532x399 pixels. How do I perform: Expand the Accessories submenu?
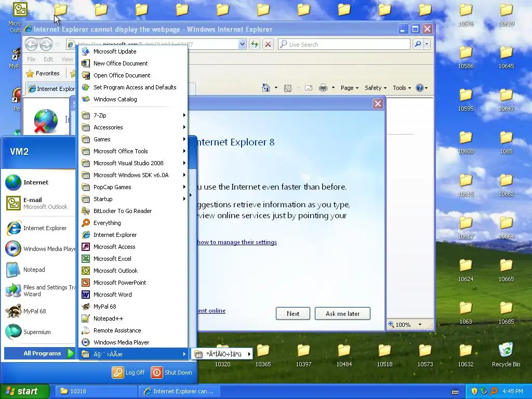coord(133,127)
